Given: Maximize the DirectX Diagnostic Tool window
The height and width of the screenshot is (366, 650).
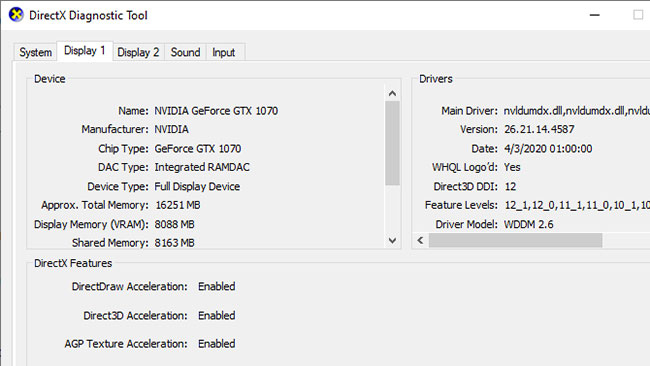Looking at the screenshot, I should tap(638, 15).
